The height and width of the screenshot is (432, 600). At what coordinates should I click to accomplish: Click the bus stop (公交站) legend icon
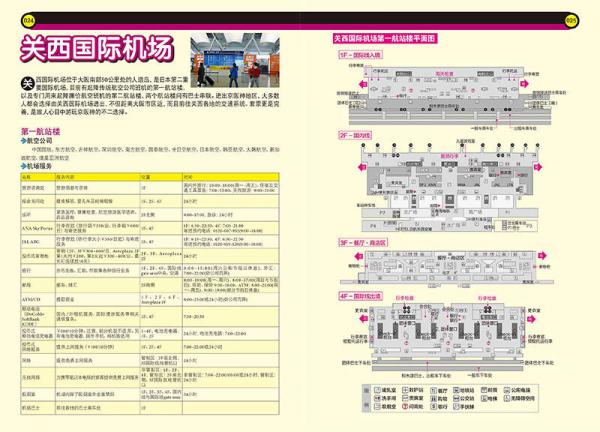pyautogui.click(x=456, y=398)
